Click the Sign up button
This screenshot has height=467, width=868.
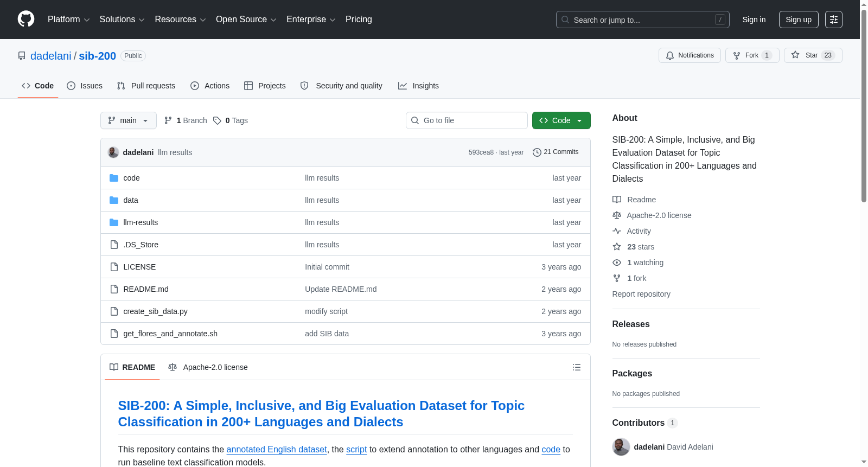pyautogui.click(x=799, y=20)
